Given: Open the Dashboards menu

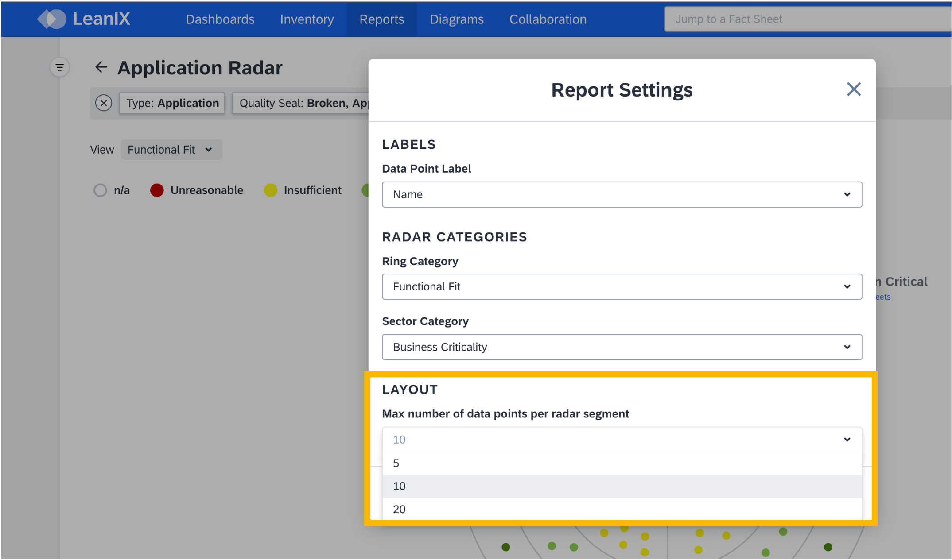Looking at the screenshot, I should tap(220, 19).
